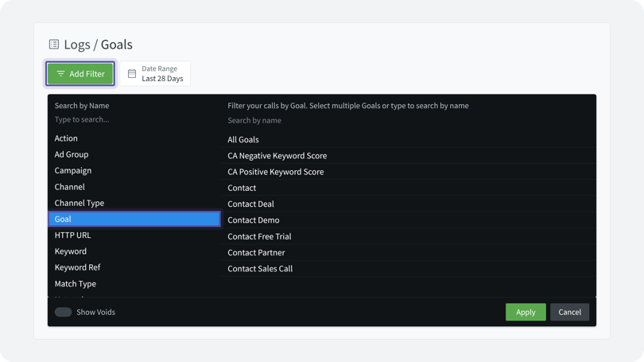Image resolution: width=644 pixels, height=362 pixels.
Task: Select the Contact Partner goal
Action: pos(409,253)
